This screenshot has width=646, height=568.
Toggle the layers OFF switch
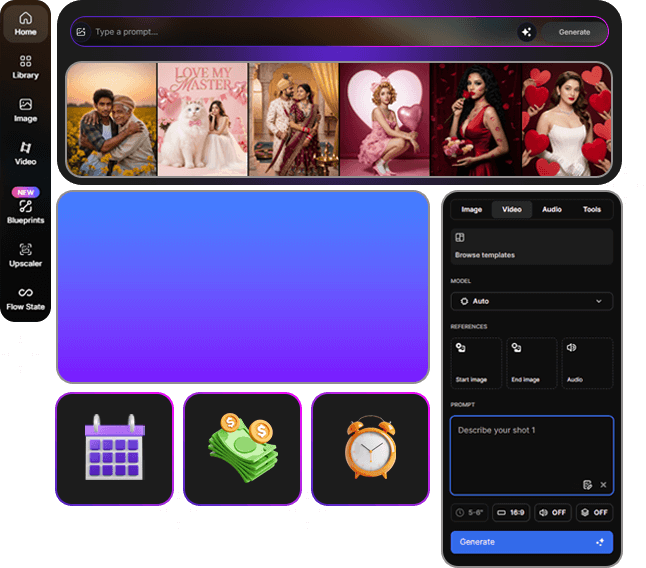point(594,512)
